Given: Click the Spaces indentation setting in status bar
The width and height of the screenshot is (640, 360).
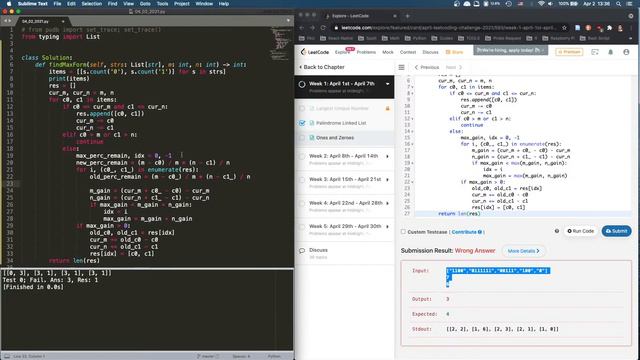Looking at the screenshot, I should pyautogui.click(x=241, y=356).
